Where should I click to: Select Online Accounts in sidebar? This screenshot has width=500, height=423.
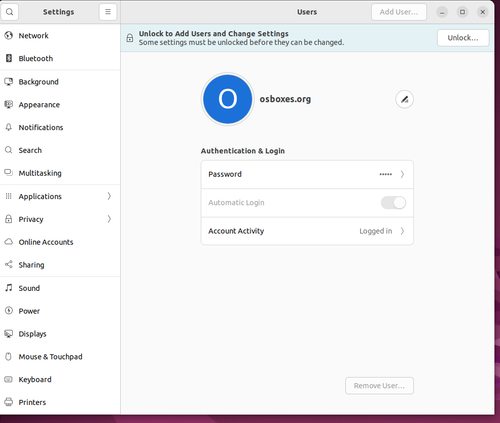tap(60, 242)
